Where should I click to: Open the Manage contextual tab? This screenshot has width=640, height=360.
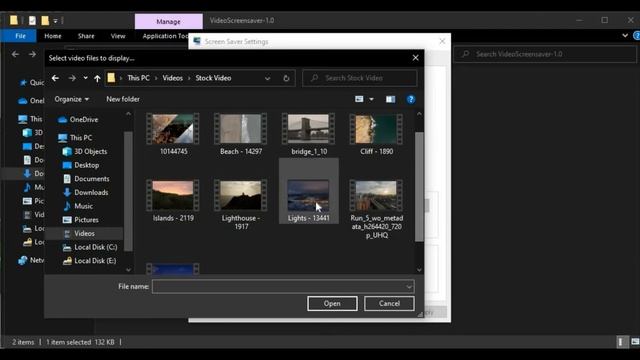point(169,22)
